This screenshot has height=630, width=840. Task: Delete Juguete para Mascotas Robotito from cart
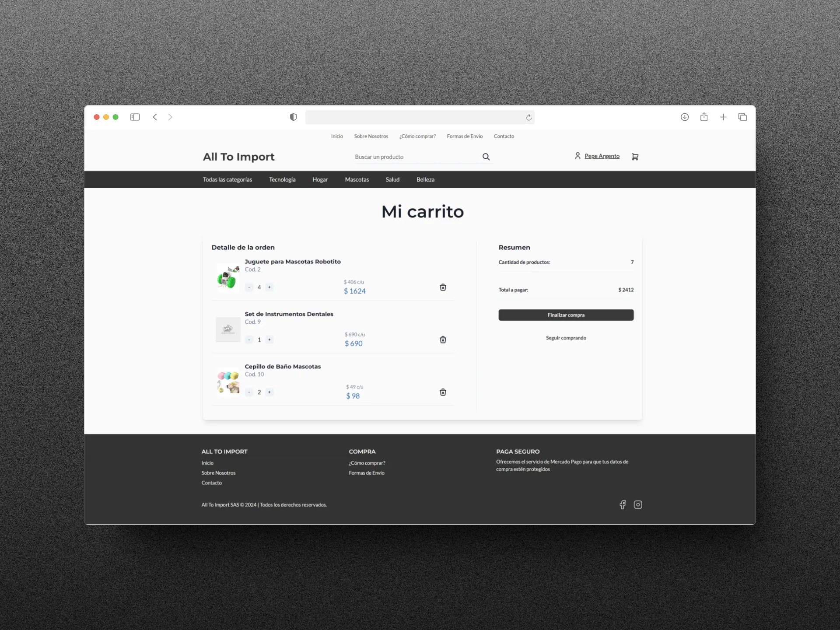click(443, 287)
